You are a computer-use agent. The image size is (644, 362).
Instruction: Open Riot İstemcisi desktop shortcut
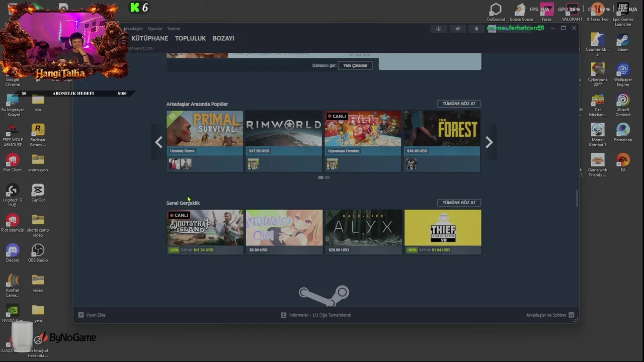tap(13, 223)
